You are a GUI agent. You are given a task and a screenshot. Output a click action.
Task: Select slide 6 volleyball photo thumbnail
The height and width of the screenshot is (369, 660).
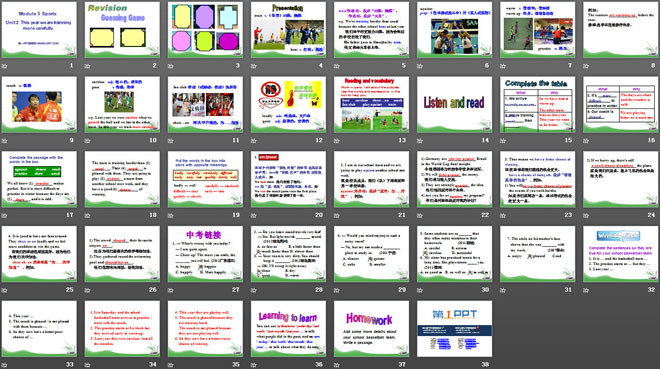(x=455, y=29)
